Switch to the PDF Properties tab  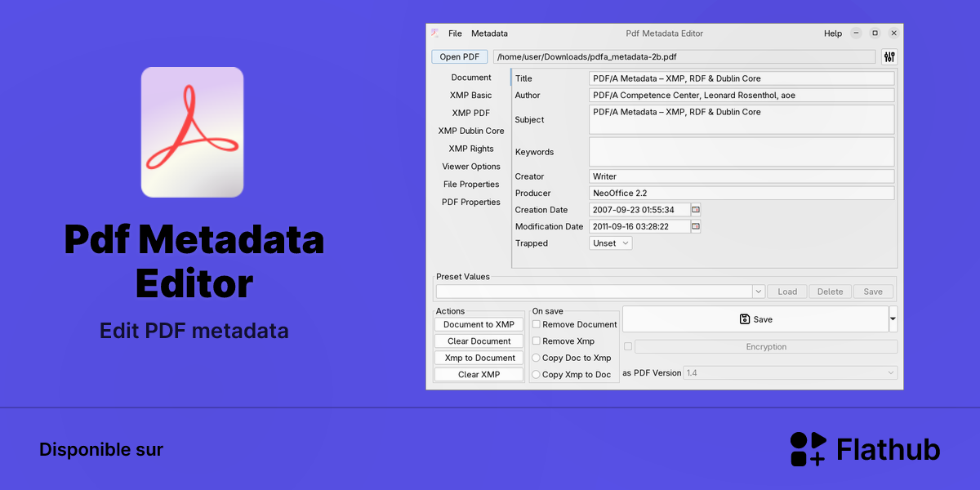pos(471,202)
